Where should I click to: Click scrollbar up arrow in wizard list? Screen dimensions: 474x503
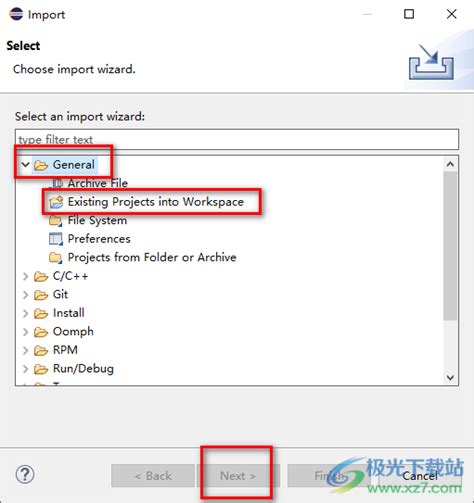(x=450, y=164)
